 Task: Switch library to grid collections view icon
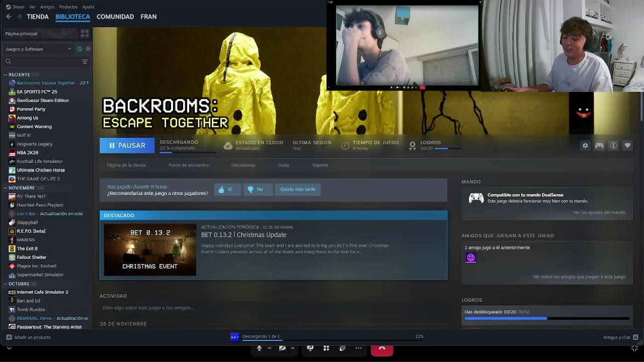click(x=85, y=33)
